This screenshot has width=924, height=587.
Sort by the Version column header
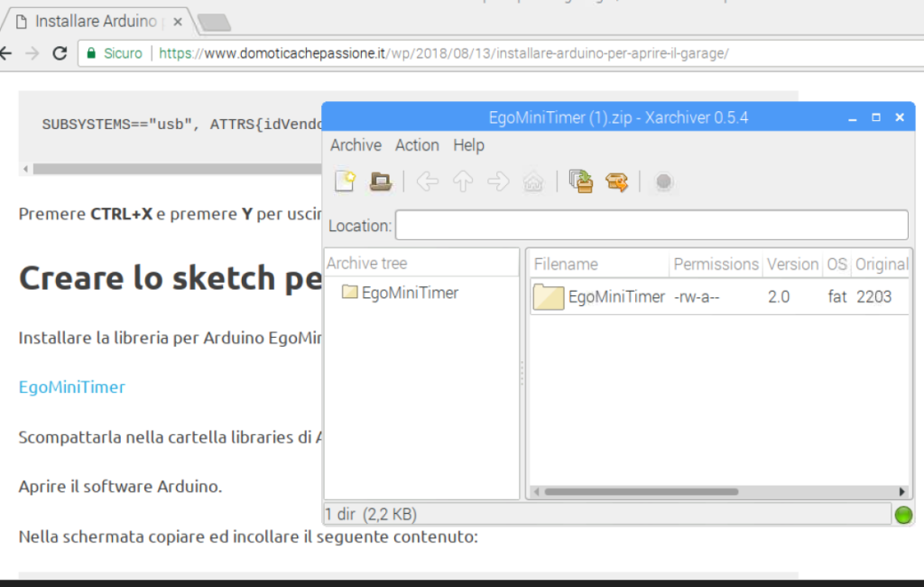click(792, 265)
